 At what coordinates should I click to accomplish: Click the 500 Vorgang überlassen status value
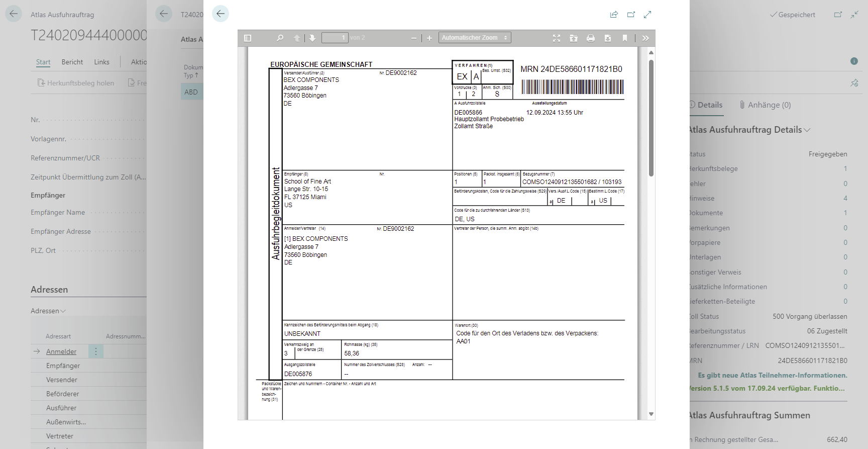tap(810, 316)
